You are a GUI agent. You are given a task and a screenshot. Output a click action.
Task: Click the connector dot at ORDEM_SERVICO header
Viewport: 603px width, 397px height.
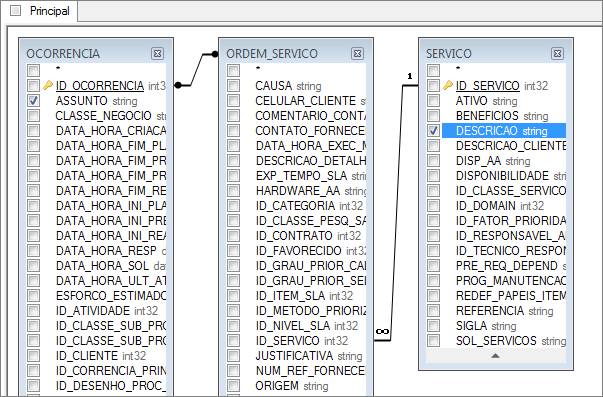215,54
